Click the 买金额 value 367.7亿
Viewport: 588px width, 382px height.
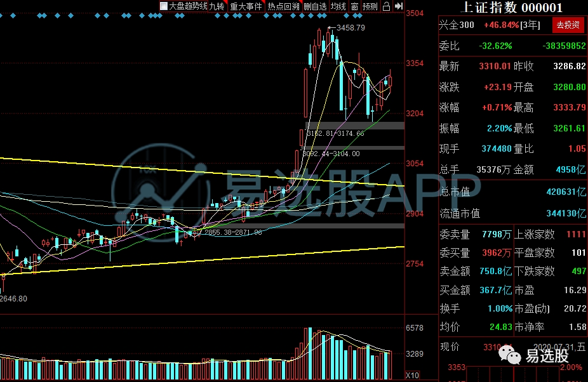coord(495,290)
